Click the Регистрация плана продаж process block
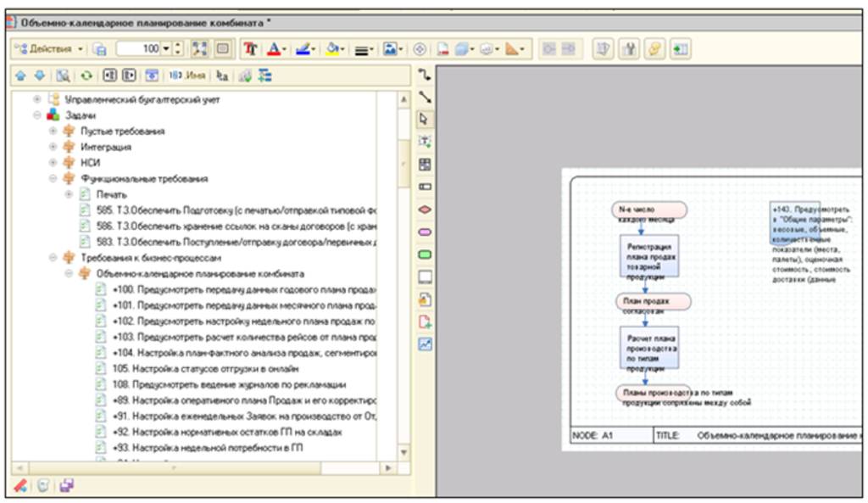This screenshot has height=503, width=868. pos(648,255)
